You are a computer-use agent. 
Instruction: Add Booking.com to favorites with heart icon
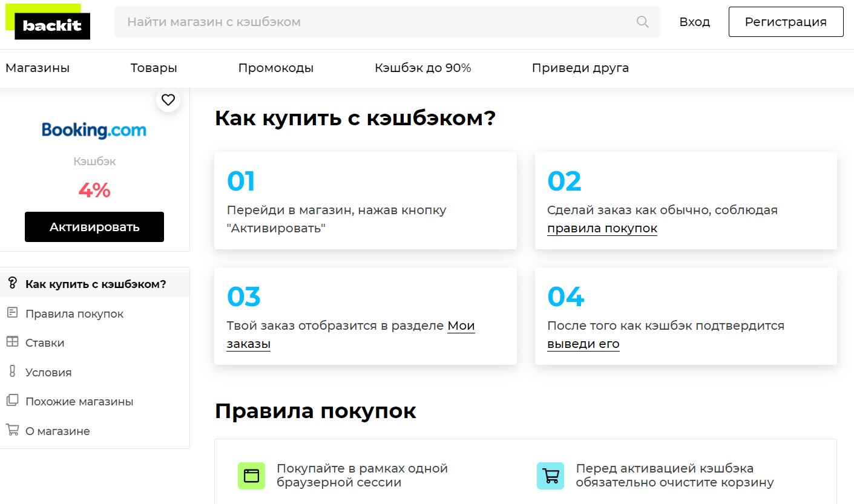(168, 100)
